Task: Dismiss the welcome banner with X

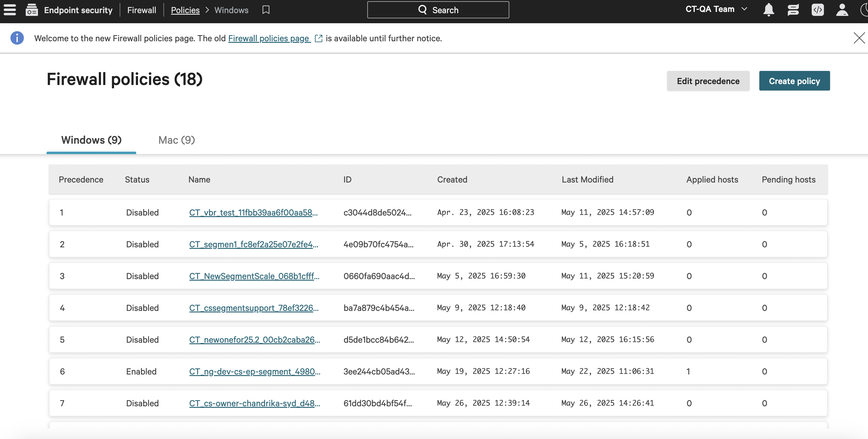Action: (x=859, y=38)
